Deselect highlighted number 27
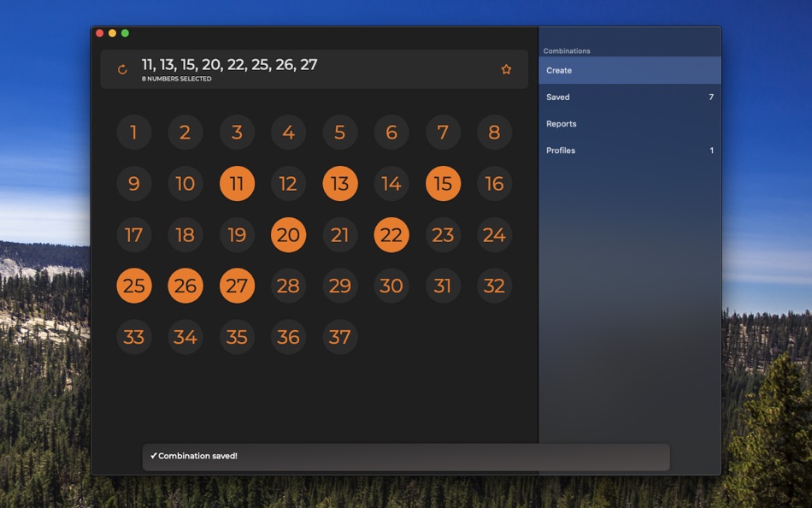812x508 pixels. coord(237,286)
